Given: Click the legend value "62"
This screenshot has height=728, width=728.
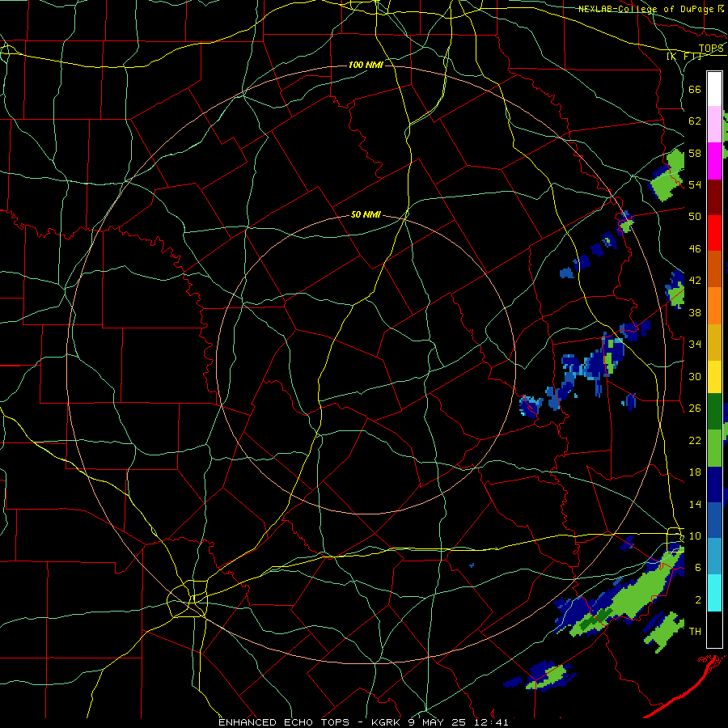Looking at the screenshot, I should click(695, 121).
